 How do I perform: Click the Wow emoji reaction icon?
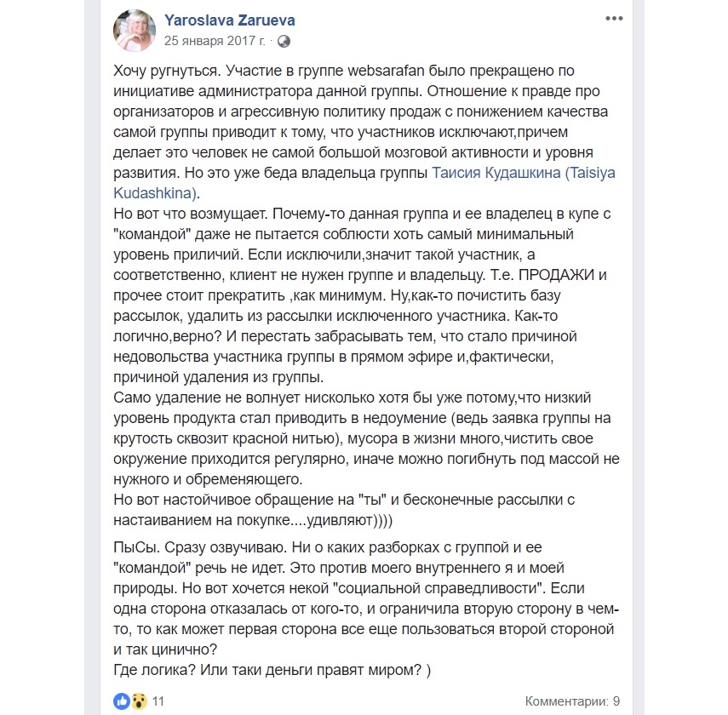coord(137,701)
